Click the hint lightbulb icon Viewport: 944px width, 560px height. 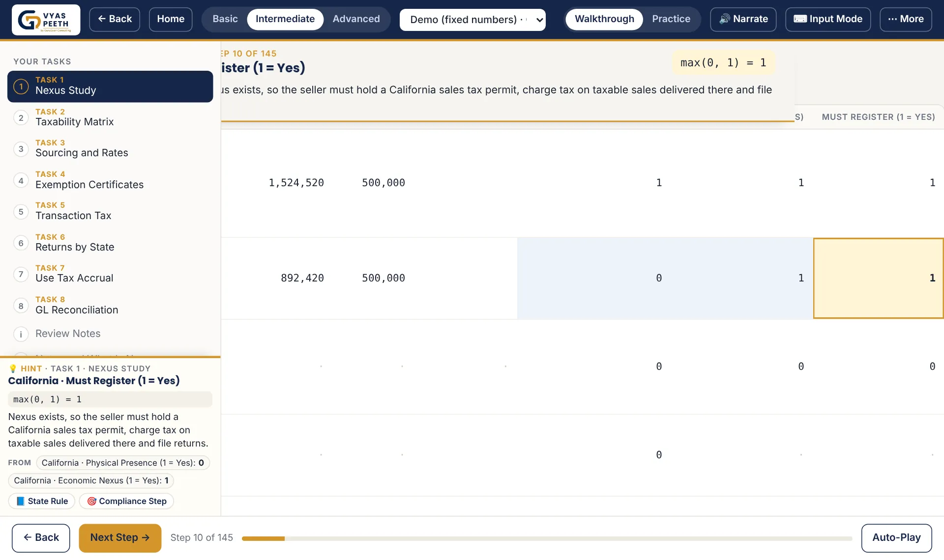[x=13, y=368]
